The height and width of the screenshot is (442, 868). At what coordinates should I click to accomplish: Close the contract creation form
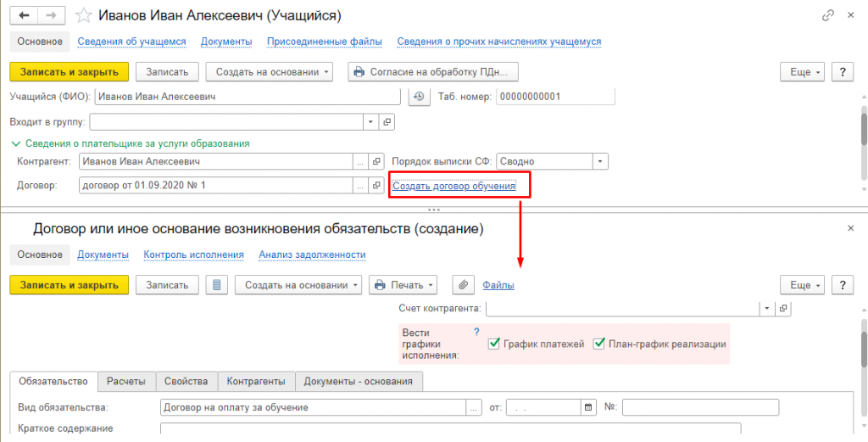pos(851,227)
